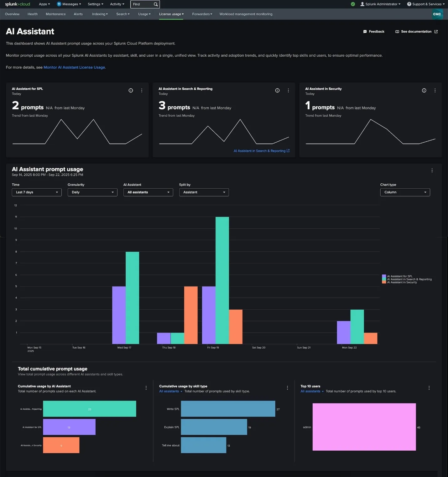Click the green cloud health status icon
Viewport: 448px width, 477px height.
(353, 4)
